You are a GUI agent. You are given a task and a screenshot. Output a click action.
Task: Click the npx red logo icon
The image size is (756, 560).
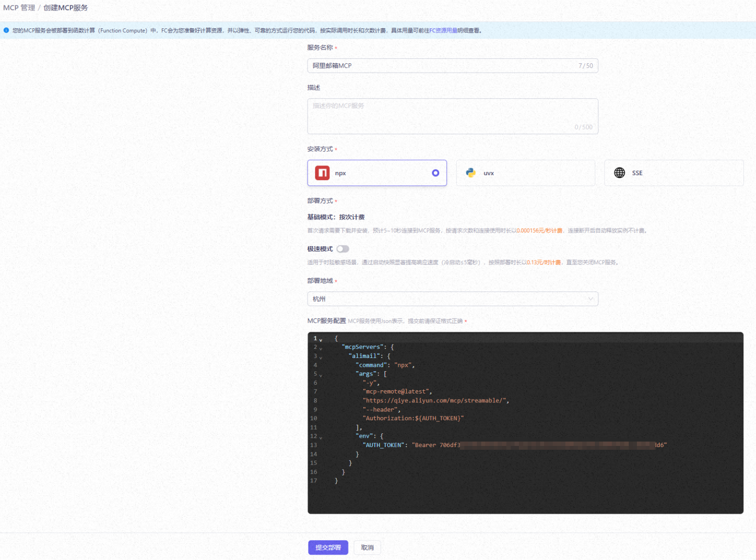coord(322,173)
